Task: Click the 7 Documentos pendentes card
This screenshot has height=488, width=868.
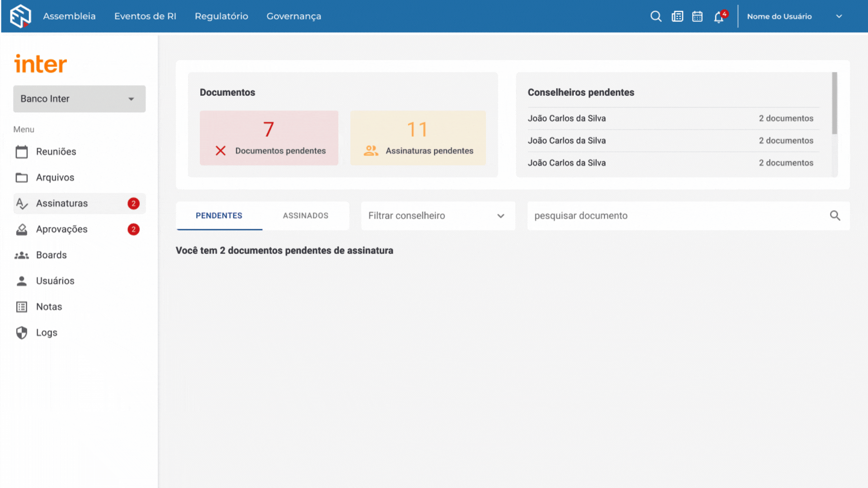Action: click(269, 138)
